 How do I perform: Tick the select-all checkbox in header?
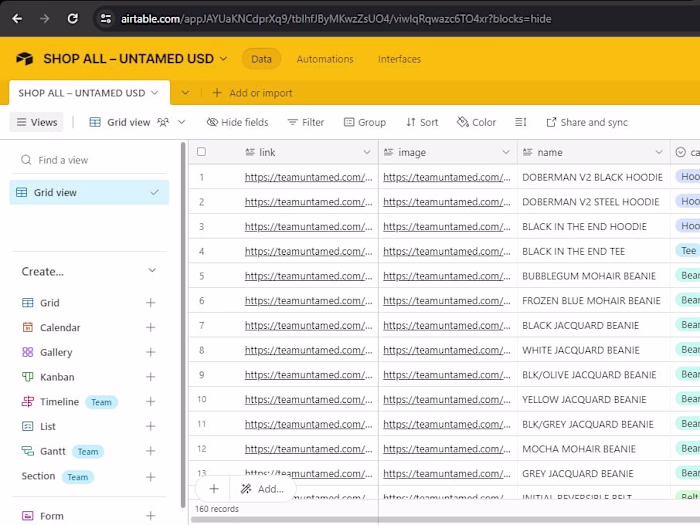pyautogui.click(x=201, y=152)
